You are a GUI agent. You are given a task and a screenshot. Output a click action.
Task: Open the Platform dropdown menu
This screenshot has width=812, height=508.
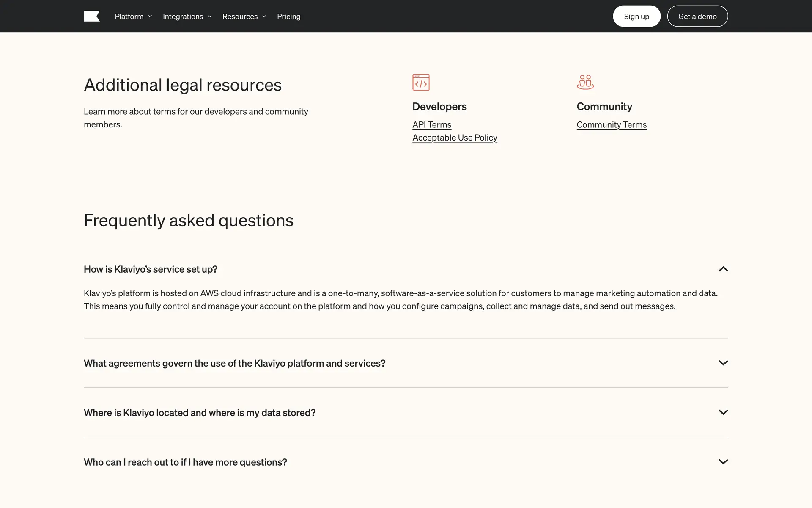pos(133,17)
